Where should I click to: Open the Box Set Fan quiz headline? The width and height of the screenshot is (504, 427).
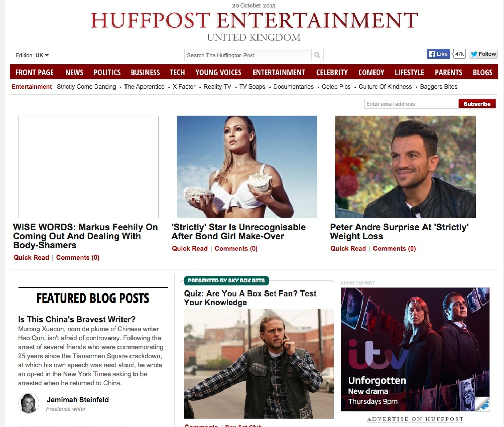tap(250, 298)
